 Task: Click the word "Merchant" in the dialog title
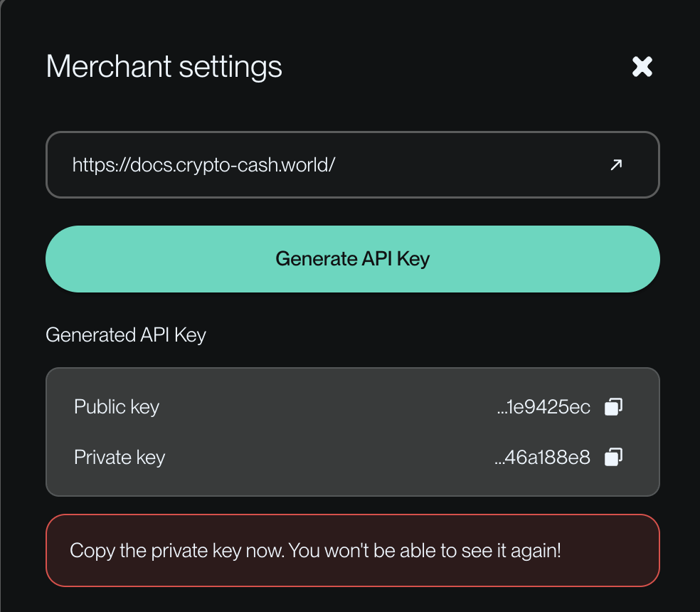109,67
